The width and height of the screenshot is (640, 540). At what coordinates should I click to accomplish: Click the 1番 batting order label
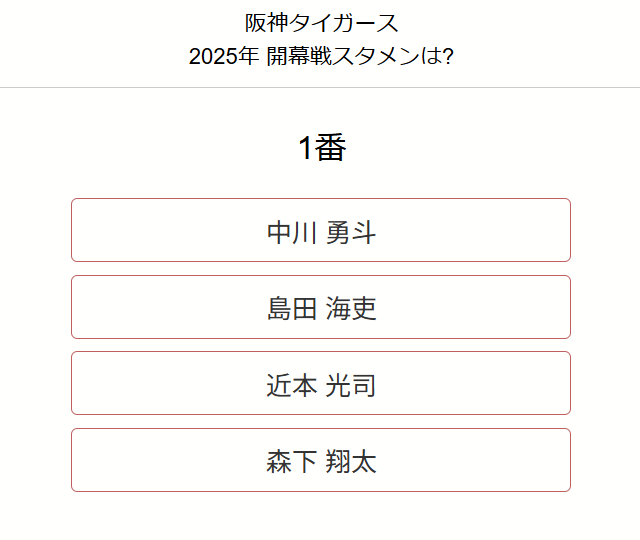321,148
